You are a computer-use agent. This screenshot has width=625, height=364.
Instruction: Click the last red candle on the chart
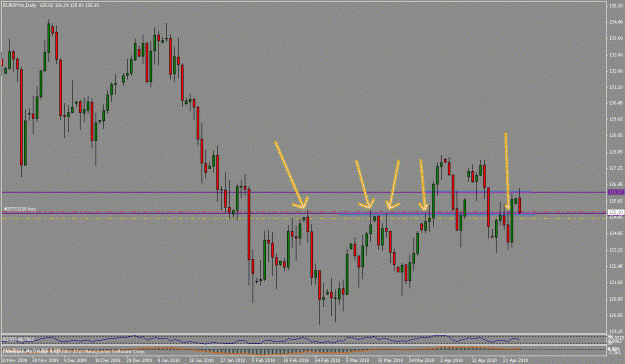pos(520,205)
